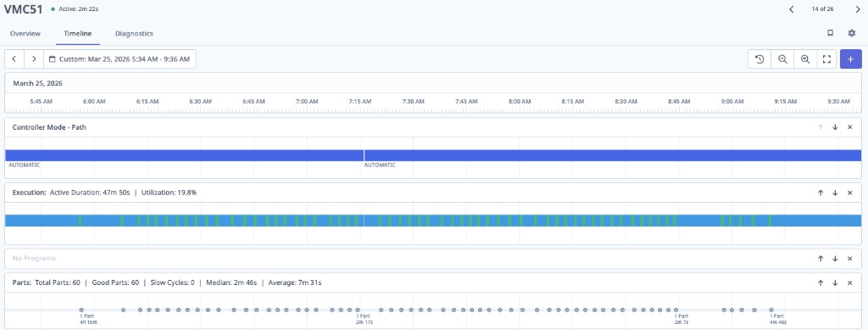Open the settings gear icon
Screen dimensions: 868x330
[x=852, y=33]
